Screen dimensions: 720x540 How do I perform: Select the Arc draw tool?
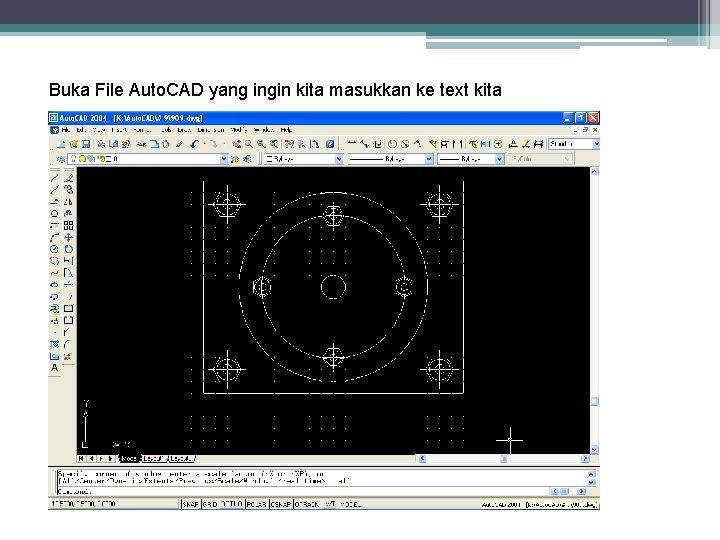coord(55,237)
